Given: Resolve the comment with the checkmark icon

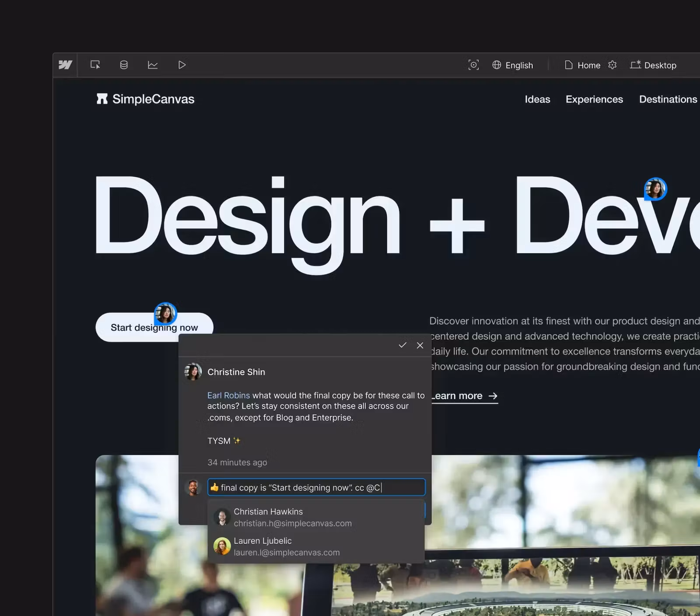Looking at the screenshot, I should 402,345.
